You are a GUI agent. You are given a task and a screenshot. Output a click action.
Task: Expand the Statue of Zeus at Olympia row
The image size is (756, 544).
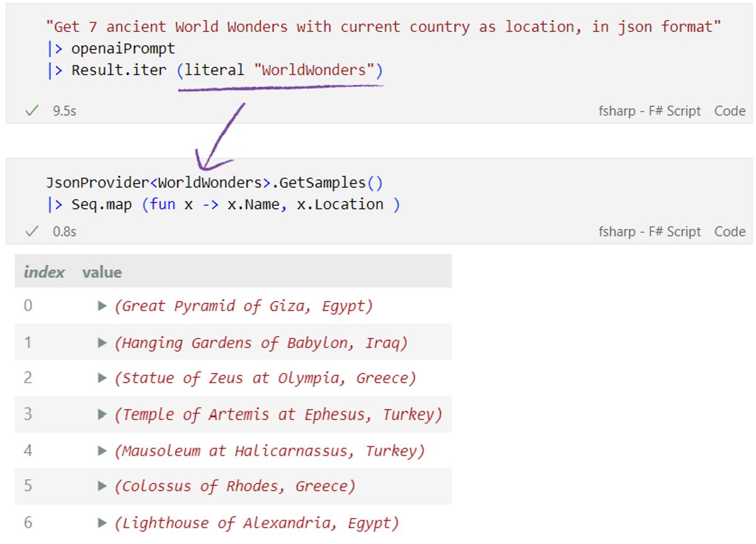click(x=102, y=378)
